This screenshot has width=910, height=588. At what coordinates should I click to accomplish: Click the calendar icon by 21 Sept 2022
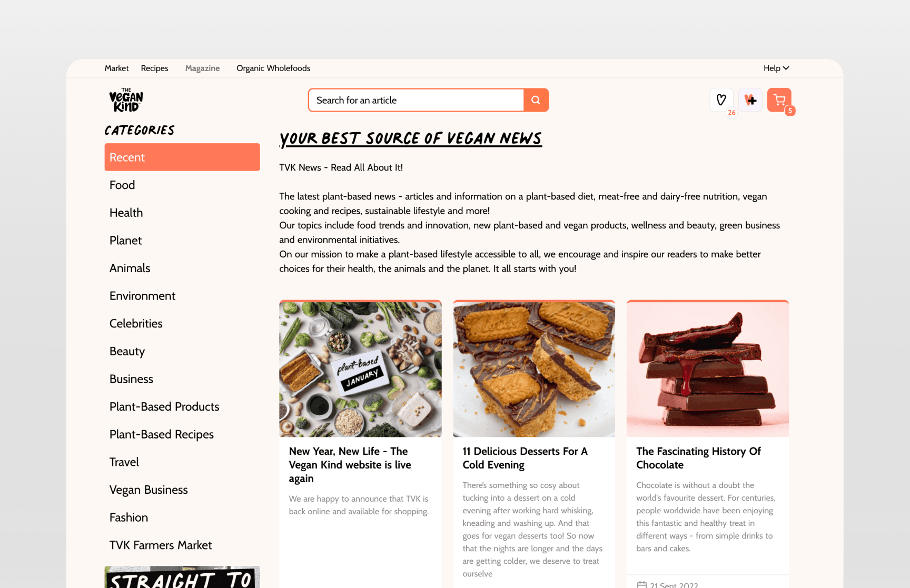(641, 585)
